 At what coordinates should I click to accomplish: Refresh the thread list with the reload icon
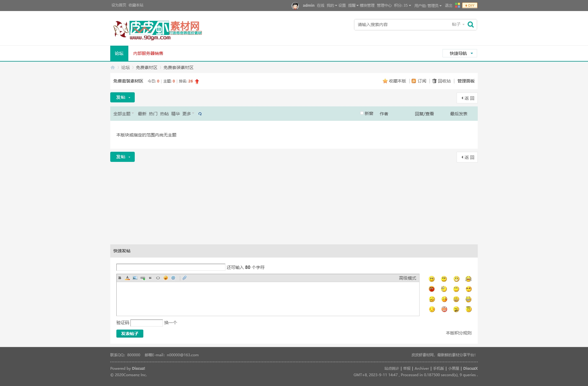click(x=200, y=114)
